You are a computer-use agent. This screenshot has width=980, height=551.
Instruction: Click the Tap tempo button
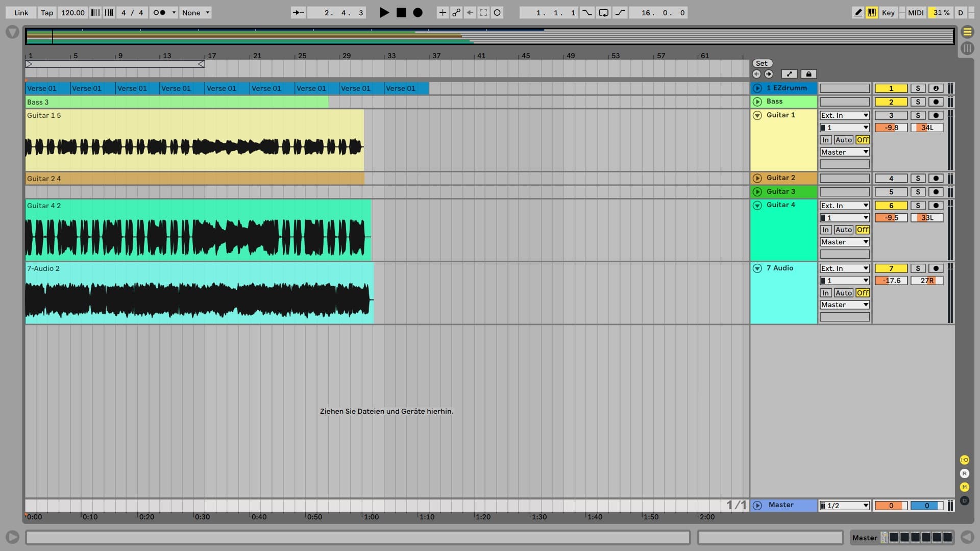(x=47, y=13)
